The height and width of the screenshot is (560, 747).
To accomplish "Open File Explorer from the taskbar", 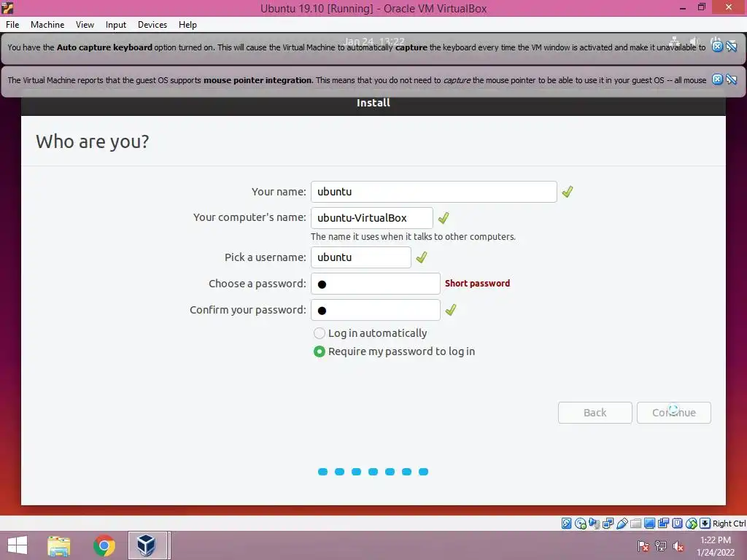I will point(59,545).
